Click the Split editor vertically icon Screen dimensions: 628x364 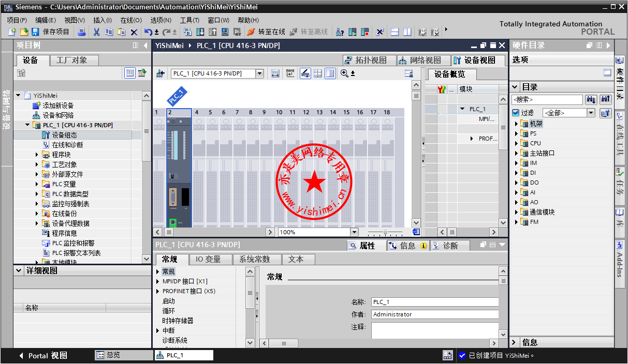pos(407,32)
